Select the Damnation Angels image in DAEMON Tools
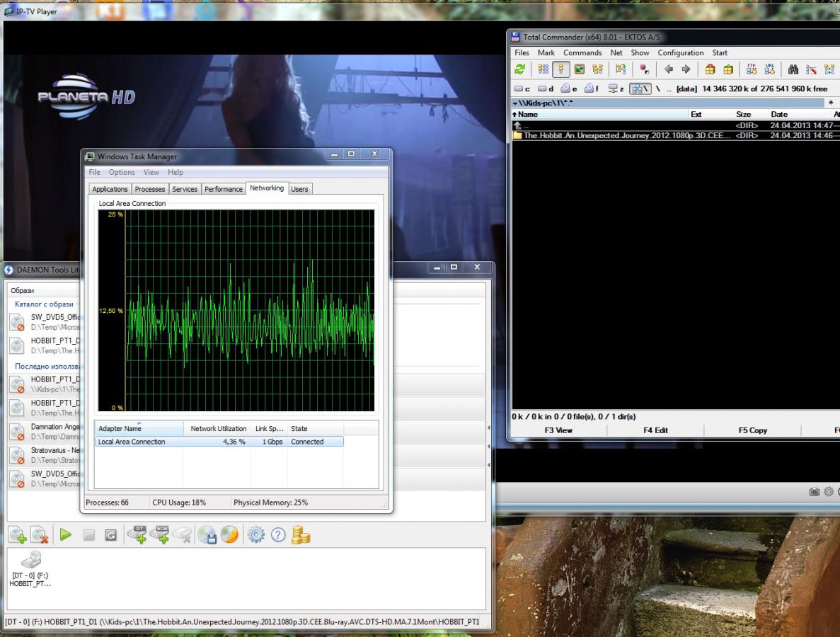 (x=45, y=431)
